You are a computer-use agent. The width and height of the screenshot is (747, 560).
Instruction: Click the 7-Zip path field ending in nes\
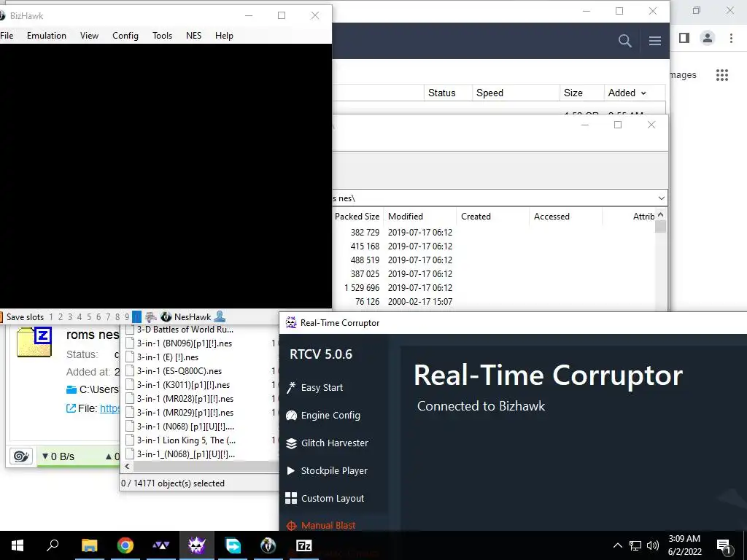[x=494, y=198]
